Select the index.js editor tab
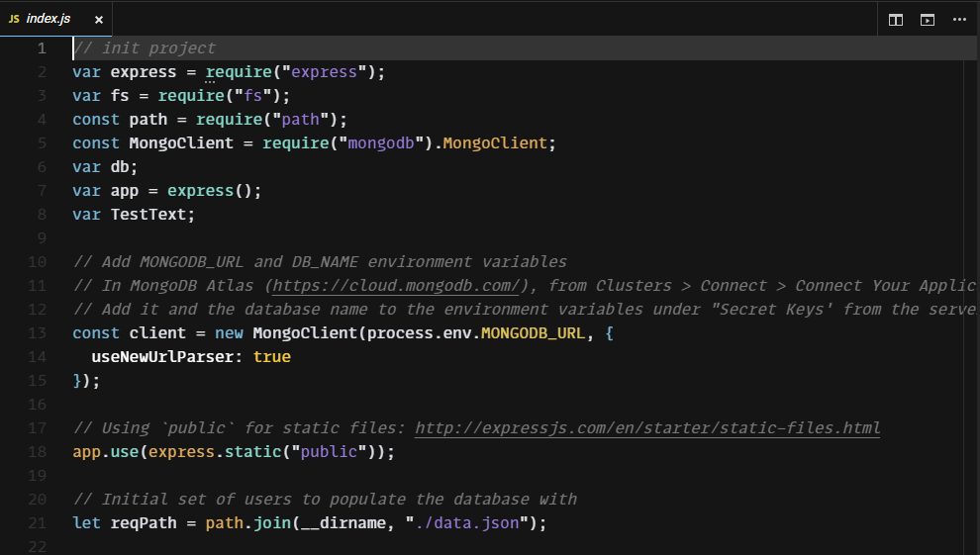 [x=56, y=19]
